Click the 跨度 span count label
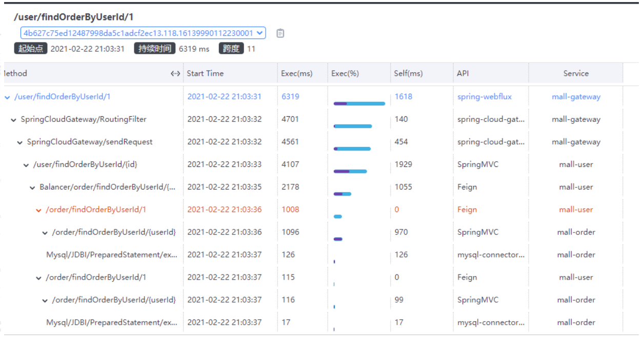 231,49
